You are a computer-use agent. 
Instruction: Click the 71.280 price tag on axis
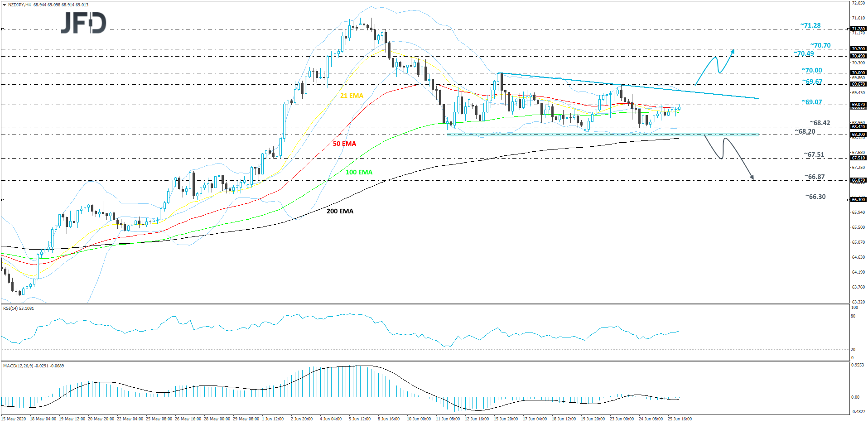click(x=858, y=29)
